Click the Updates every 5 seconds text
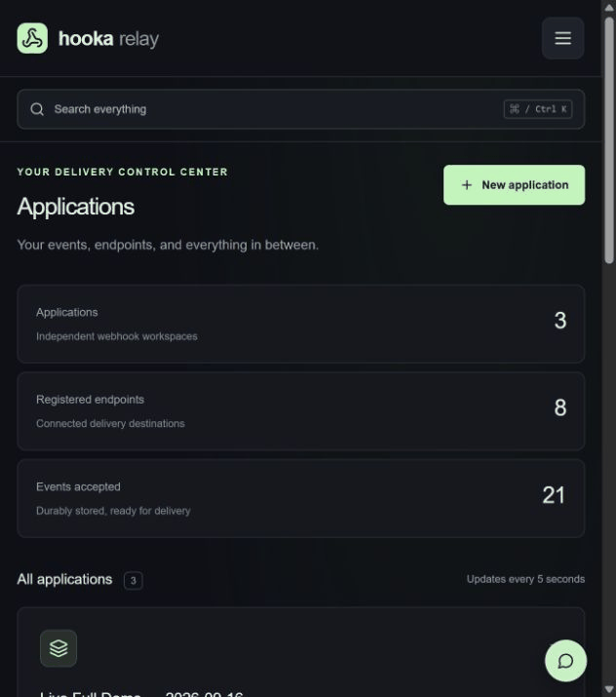 [x=525, y=579]
